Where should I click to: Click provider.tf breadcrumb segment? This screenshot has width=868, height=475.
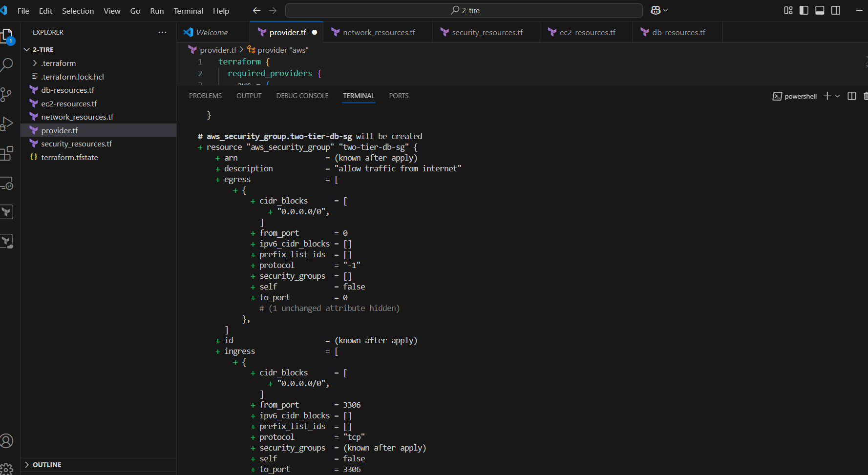click(x=218, y=50)
